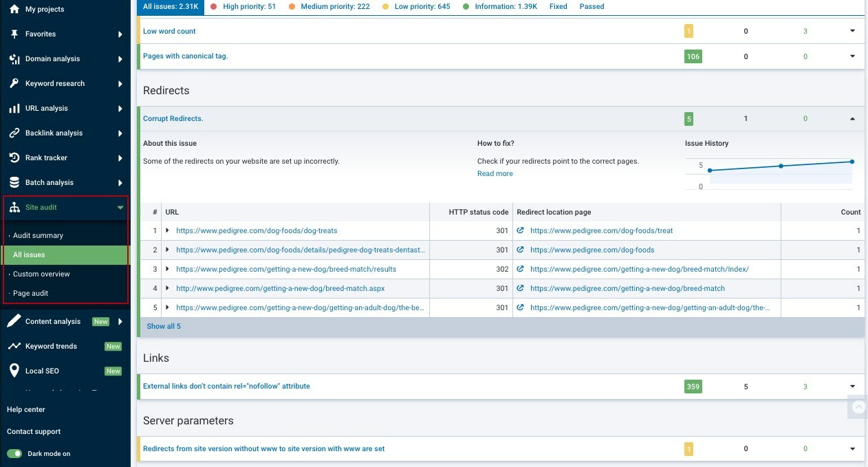Click the scroll-to-top circular arrow button
The width and height of the screenshot is (868, 467).
tap(858, 407)
